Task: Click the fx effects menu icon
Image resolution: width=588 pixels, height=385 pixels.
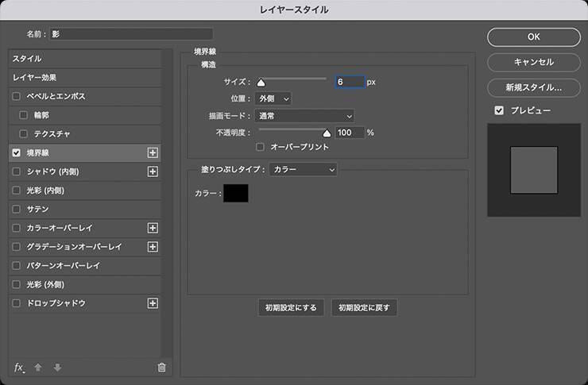Action: pos(20,368)
